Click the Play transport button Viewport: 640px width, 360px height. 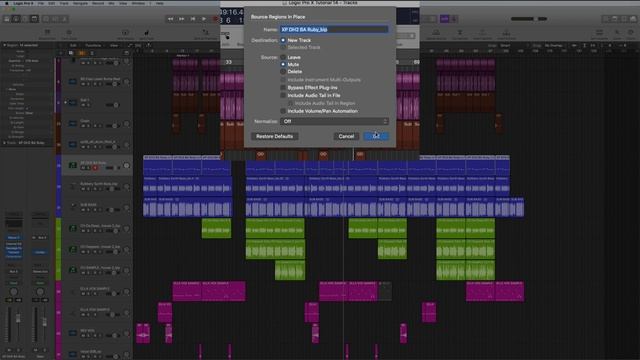(x=204, y=19)
